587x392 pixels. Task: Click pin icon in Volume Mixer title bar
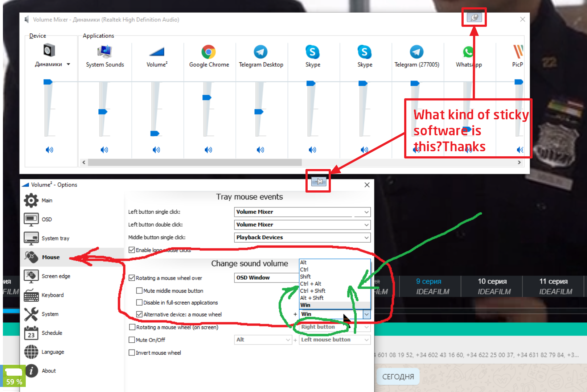pyautogui.click(x=474, y=17)
